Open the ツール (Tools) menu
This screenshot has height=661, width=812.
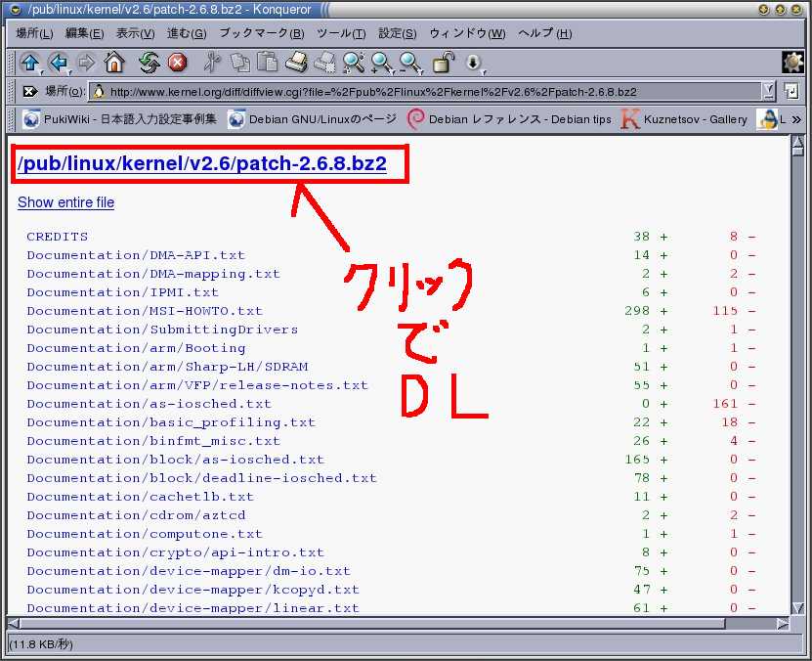pyautogui.click(x=341, y=33)
